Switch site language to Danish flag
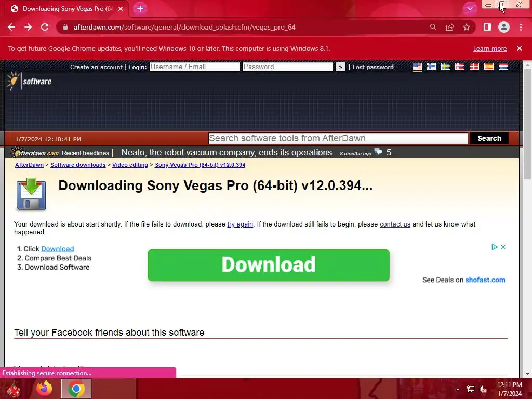 pyautogui.click(x=474, y=66)
